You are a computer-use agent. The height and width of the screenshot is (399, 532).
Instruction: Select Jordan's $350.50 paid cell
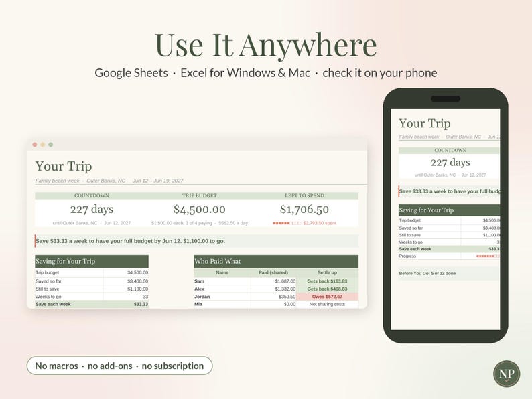click(273, 297)
